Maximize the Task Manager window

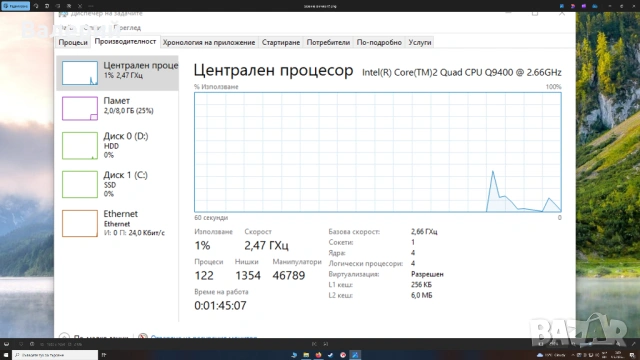535,13
